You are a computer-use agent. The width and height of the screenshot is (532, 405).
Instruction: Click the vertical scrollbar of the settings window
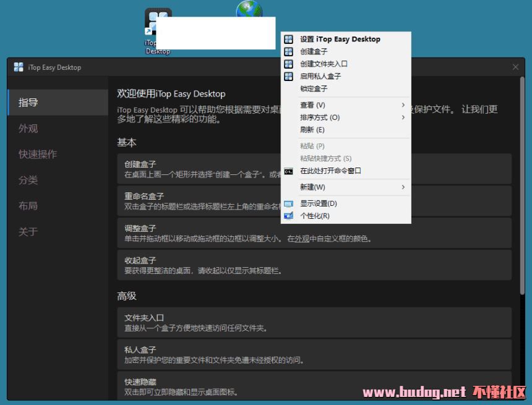tap(522, 186)
